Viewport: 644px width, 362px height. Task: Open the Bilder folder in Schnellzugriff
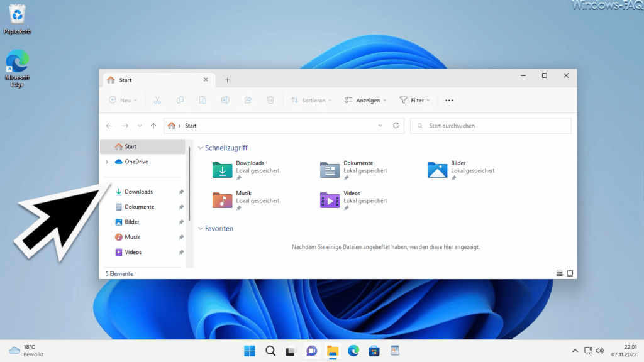tap(461, 170)
